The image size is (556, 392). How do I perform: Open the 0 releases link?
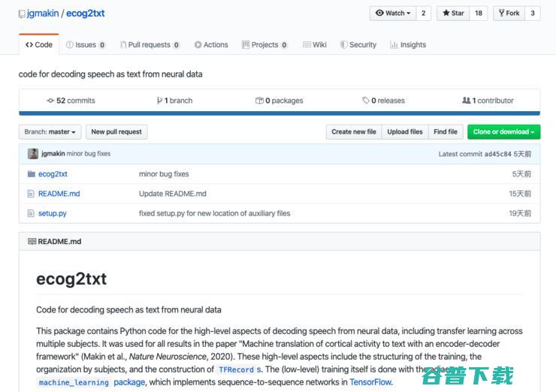[x=384, y=101]
